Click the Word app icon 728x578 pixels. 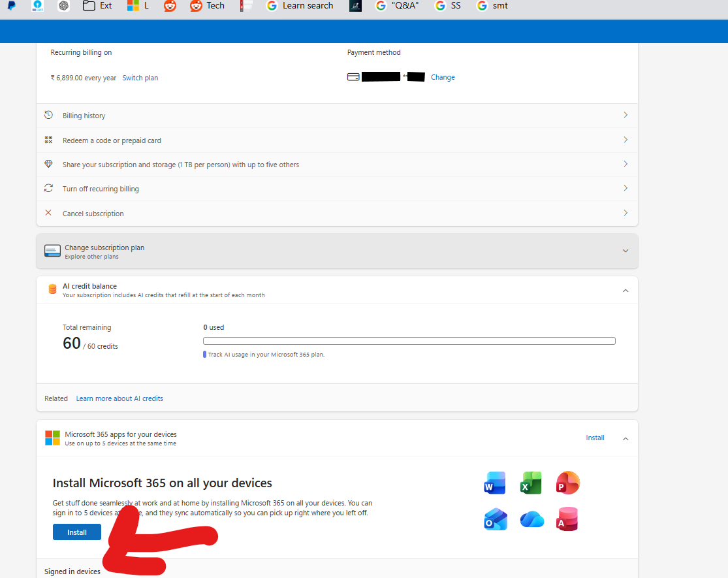click(x=495, y=483)
